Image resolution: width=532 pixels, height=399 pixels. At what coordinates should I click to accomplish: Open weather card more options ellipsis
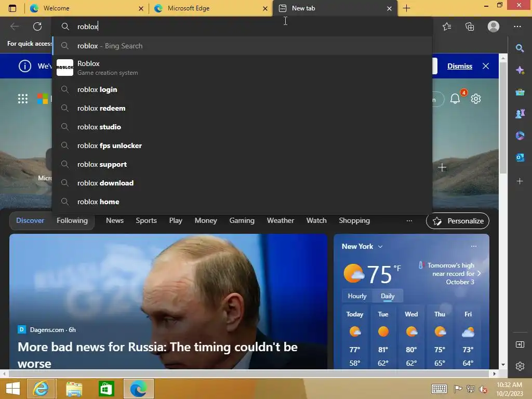(x=474, y=246)
